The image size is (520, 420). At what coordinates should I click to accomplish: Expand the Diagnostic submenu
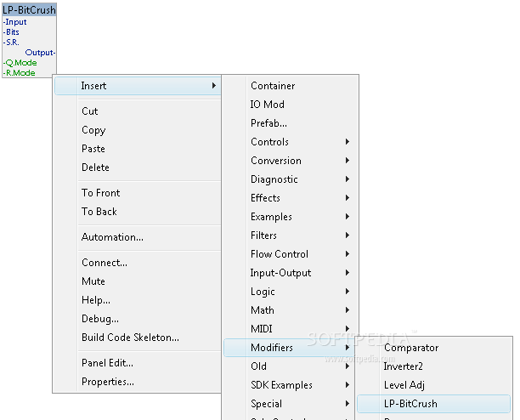coord(291,179)
